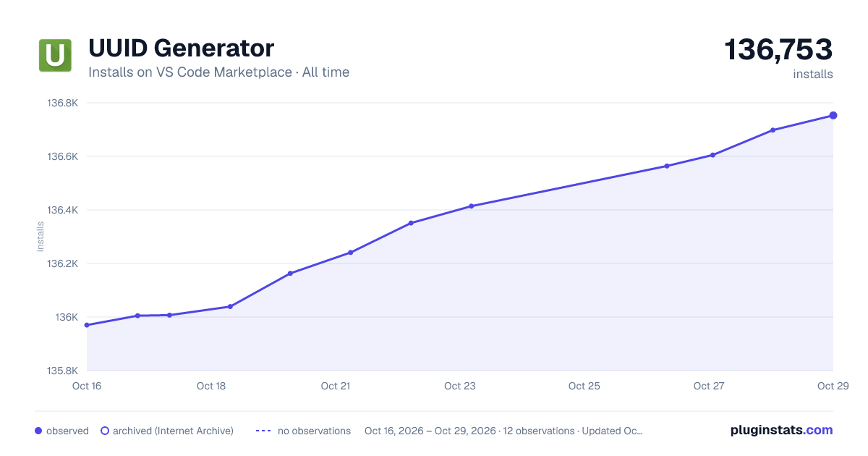
Task: Click the Oct 21 x-axis label
Action: tap(336, 386)
